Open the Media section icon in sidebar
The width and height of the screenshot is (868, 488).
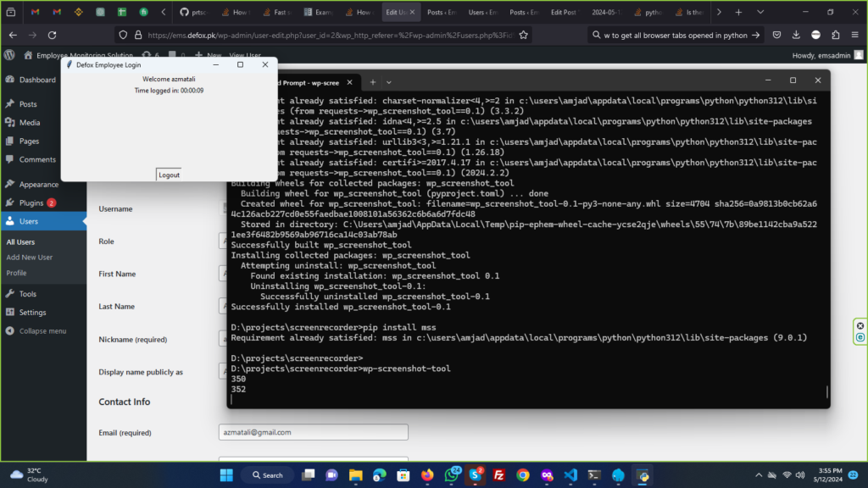pyautogui.click(x=9, y=123)
